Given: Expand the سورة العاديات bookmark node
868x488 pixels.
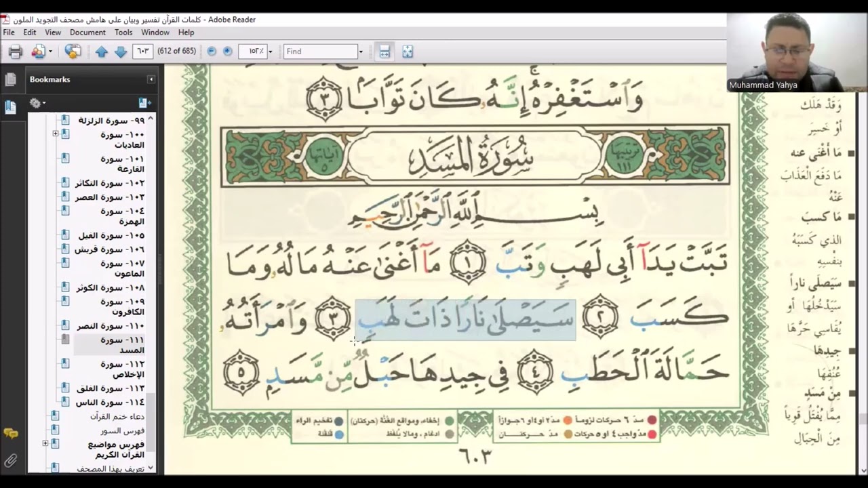Looking at the screenshot, I should click(x=56, y=134).
